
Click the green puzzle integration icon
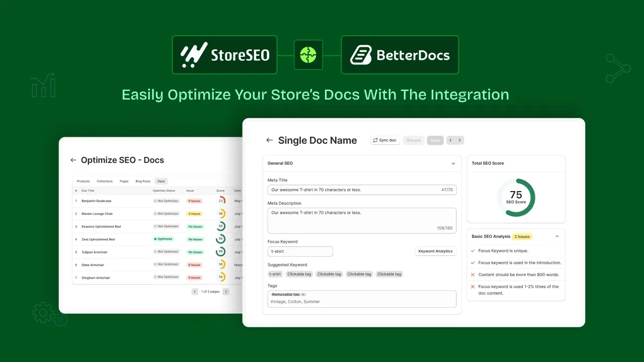coord(308,55)
